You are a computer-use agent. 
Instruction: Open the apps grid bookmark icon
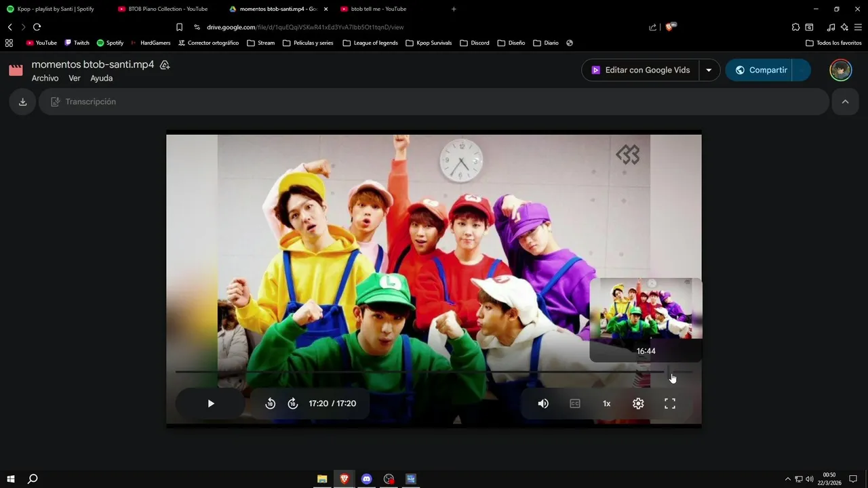click(9, 43)
